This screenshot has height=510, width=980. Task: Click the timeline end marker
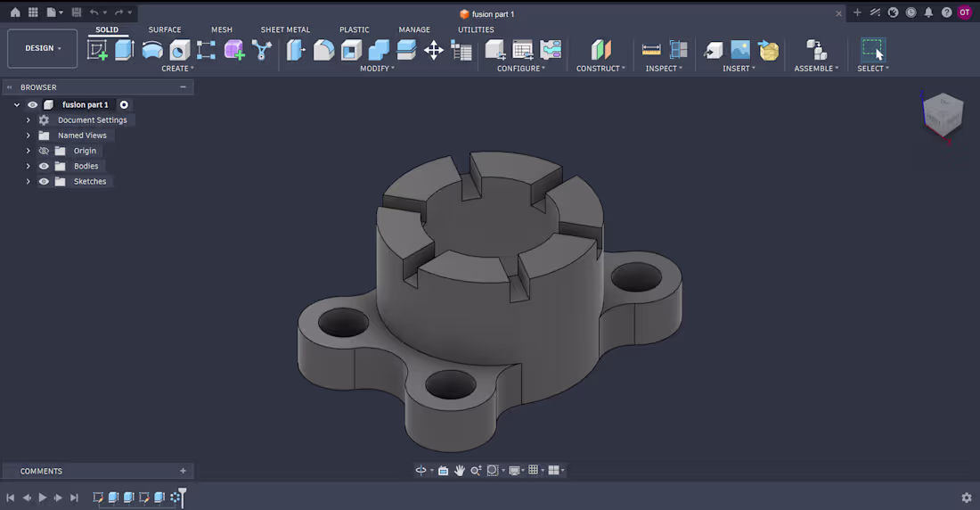pos(183,497)
